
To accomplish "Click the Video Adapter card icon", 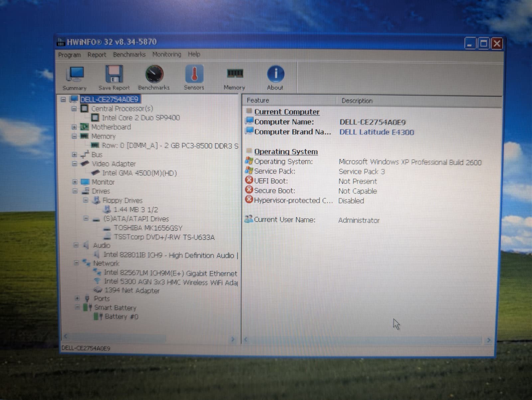I will (x=85, y=163).
